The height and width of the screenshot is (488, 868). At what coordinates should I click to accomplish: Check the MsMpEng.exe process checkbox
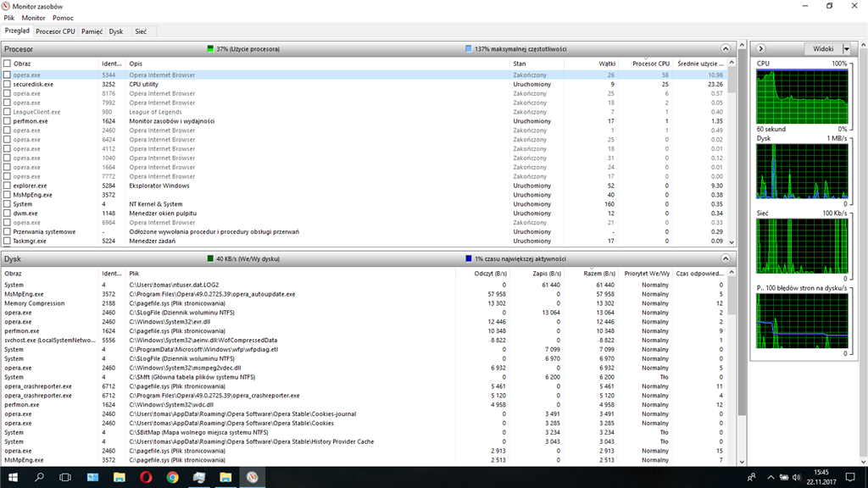coord(7,195)
